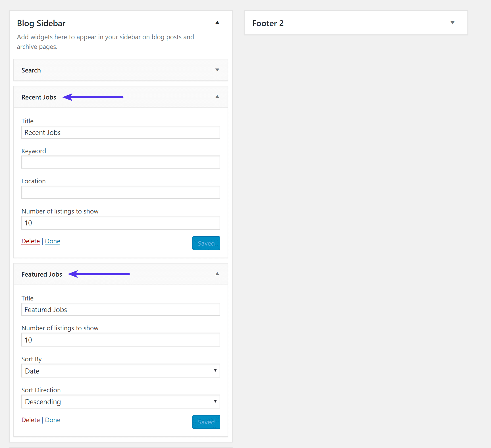
Task: Collapse the Recent Jobs widget
Action: [217, 97]
